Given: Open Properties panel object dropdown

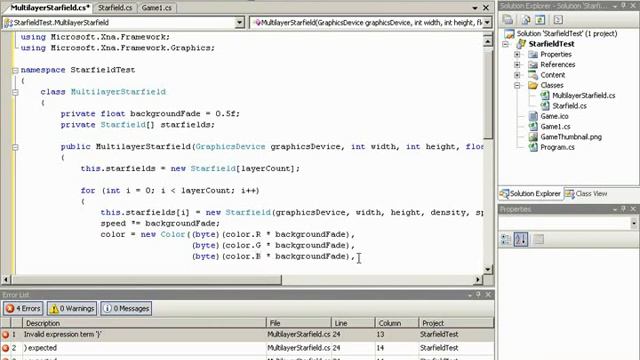Looking at the screenshot, I should click(633, 223).
